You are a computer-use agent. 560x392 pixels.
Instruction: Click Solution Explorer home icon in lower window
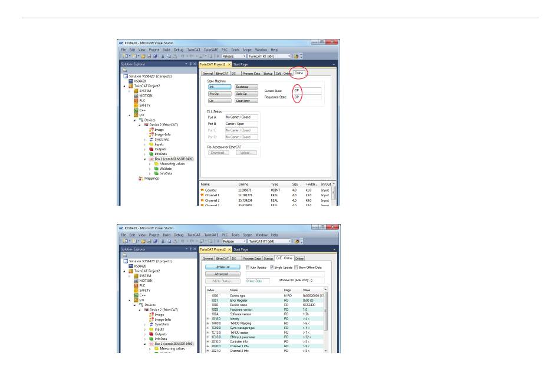[x=125, y=255]
